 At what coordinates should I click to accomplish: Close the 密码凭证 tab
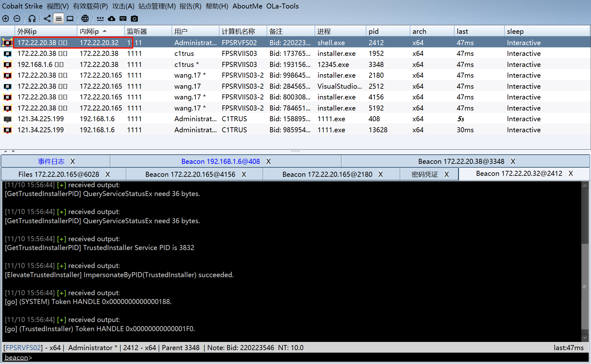point(446,174)
